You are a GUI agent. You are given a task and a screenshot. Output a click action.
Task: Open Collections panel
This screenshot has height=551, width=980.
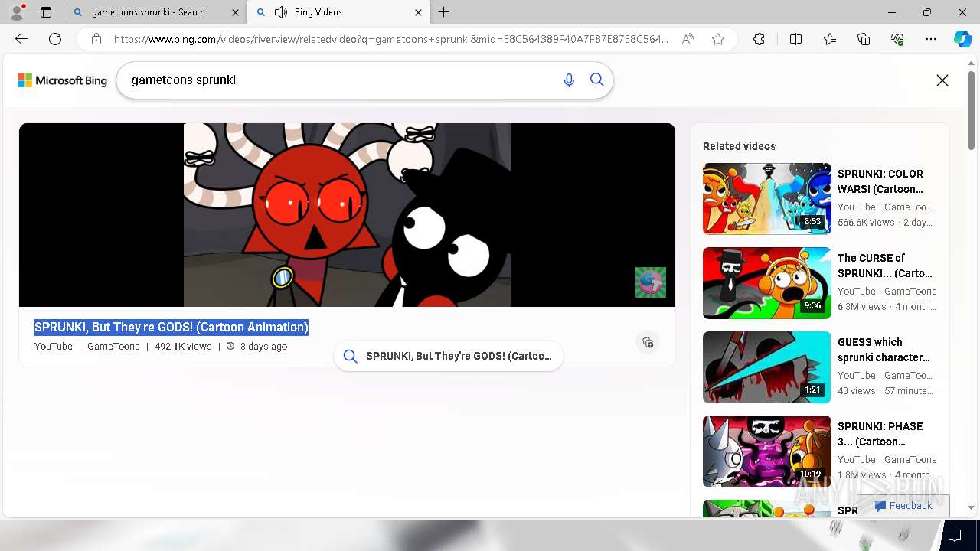point(864,39)
